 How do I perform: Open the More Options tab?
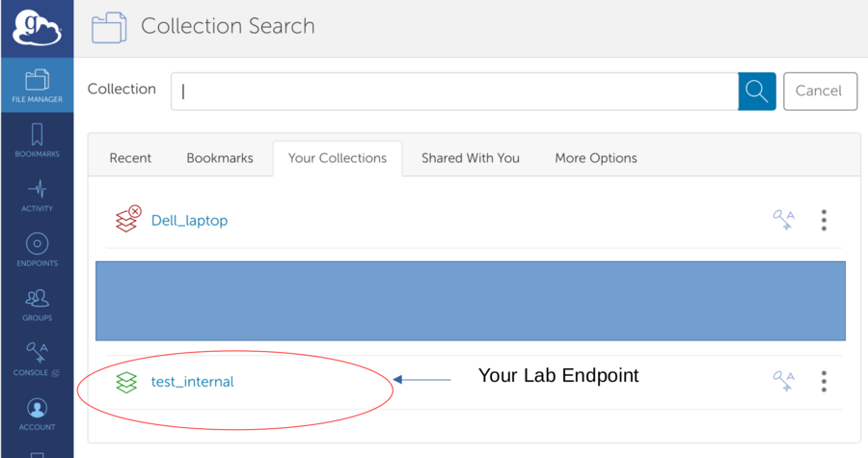pyautogui.click(x=596, y=158)
